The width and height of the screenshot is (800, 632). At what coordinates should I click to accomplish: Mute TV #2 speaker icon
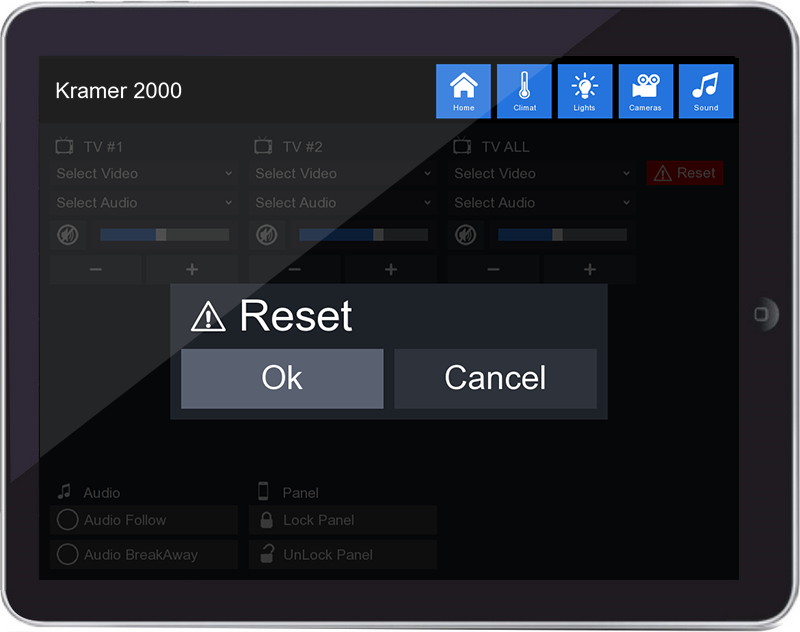266,235
